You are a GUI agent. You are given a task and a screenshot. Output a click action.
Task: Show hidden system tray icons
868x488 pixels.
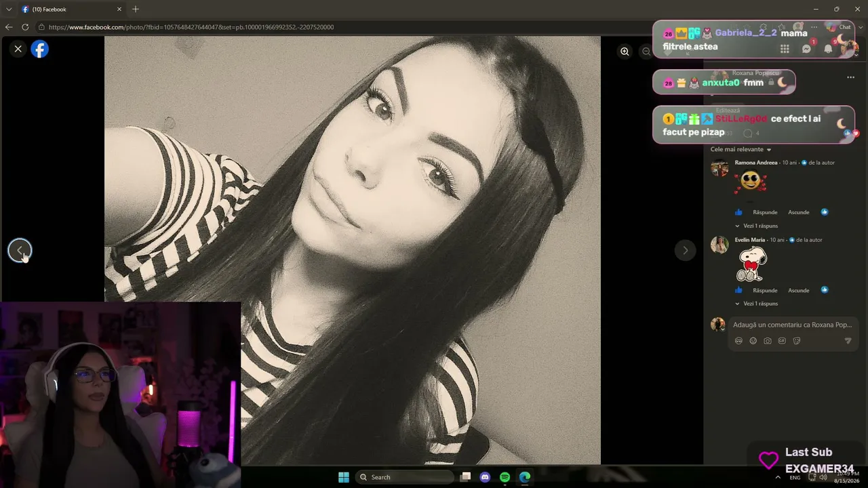[x=778, y=477]
